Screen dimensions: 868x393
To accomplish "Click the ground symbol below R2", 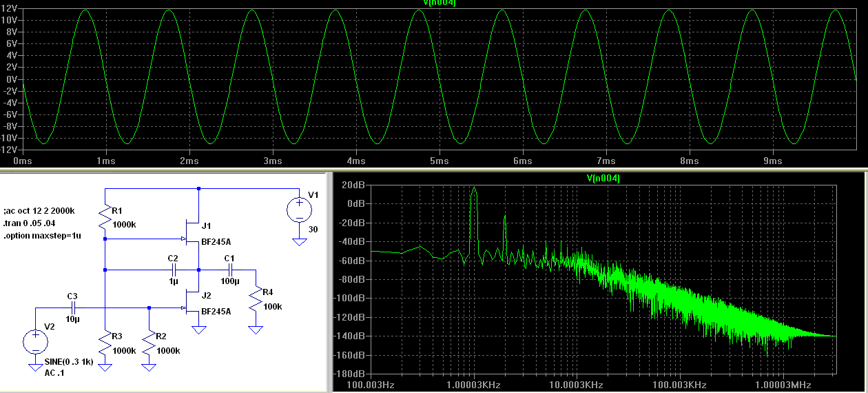I will 149,367.
